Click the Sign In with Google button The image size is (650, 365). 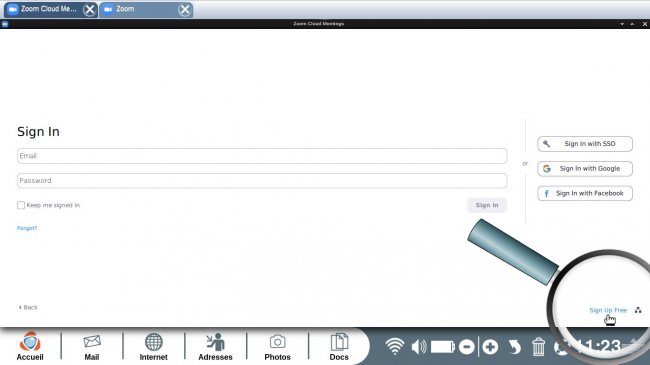pos(585,169)
